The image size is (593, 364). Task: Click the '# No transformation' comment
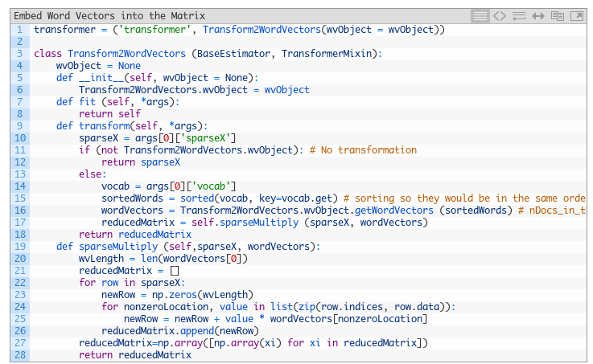pyautogui.click(x=363, y=150)
